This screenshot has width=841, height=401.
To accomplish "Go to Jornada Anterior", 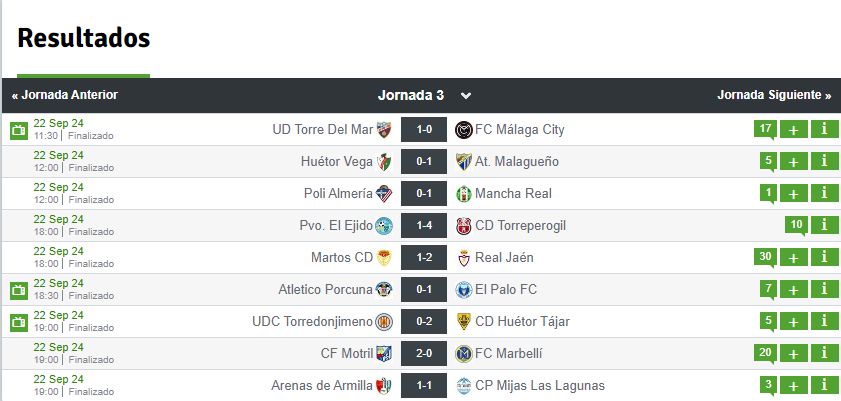I will [65, 95].
